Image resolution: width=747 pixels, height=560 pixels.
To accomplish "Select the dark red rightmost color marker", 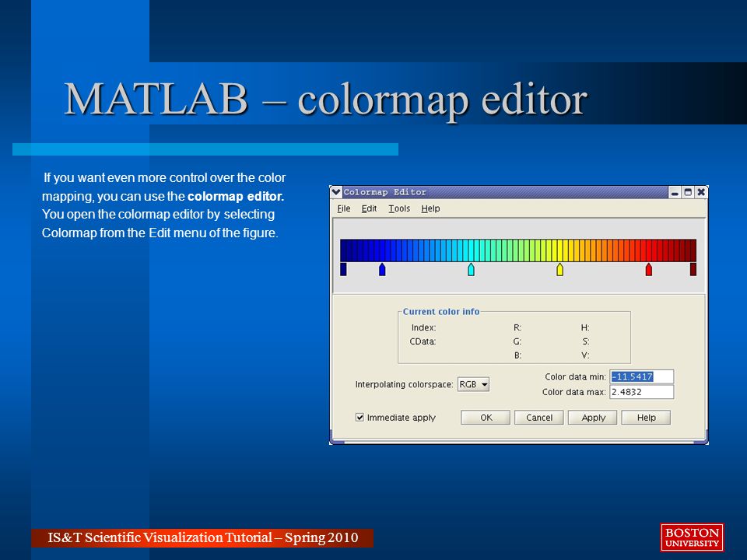I will pos(693,269).
